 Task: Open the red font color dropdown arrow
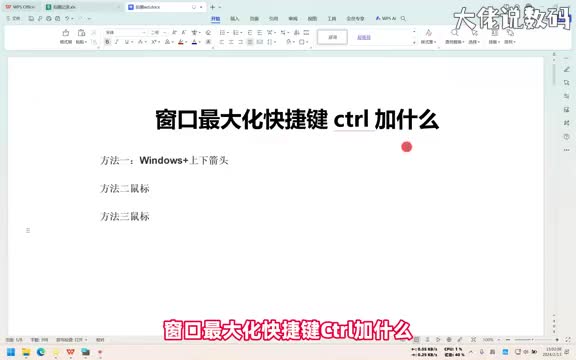point(186,42)
